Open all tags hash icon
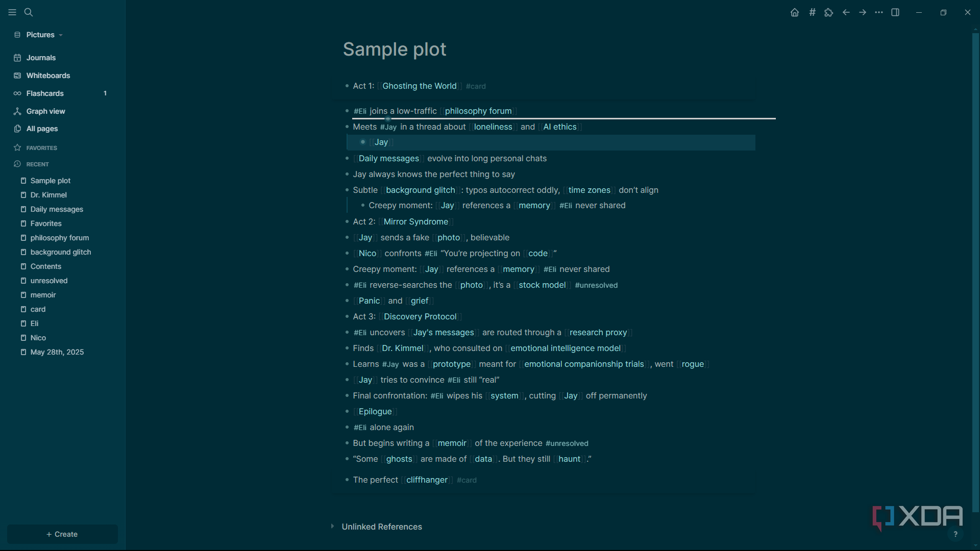Screen dimensions: 980x551 (x=812, y=12)
